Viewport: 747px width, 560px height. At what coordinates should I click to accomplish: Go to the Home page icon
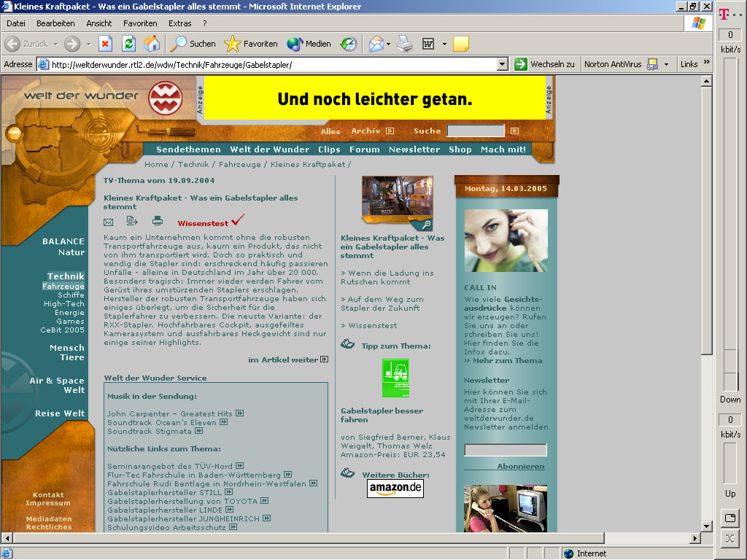[152, 44]
